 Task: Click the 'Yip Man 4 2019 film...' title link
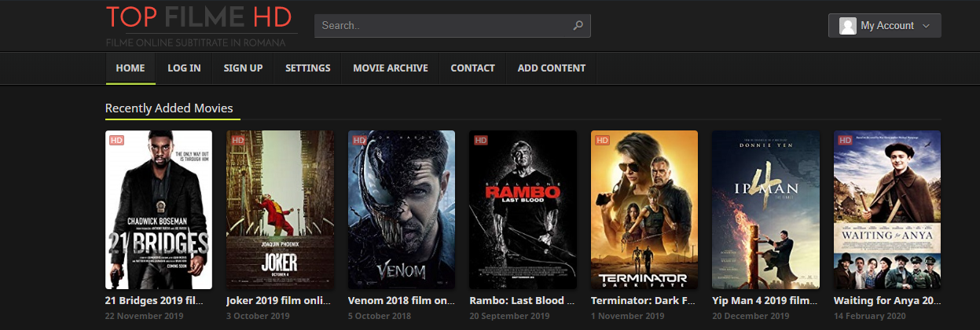[764, 301]
